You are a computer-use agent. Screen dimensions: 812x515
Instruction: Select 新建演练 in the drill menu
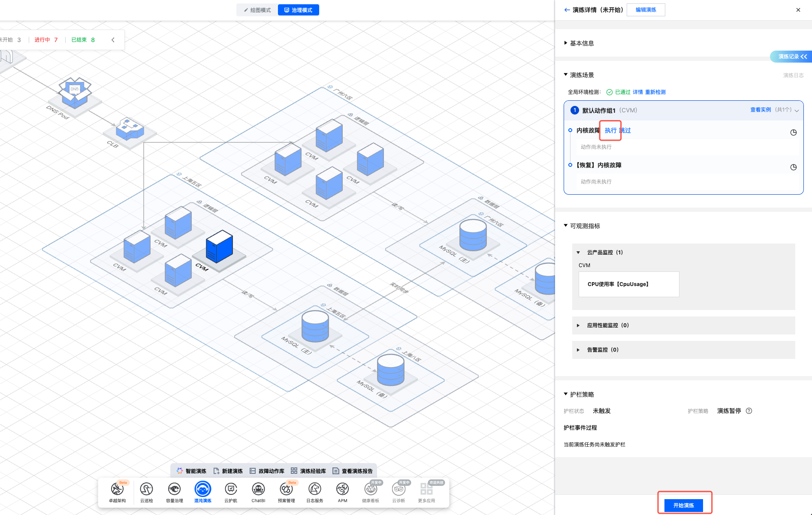pos(228,471)
